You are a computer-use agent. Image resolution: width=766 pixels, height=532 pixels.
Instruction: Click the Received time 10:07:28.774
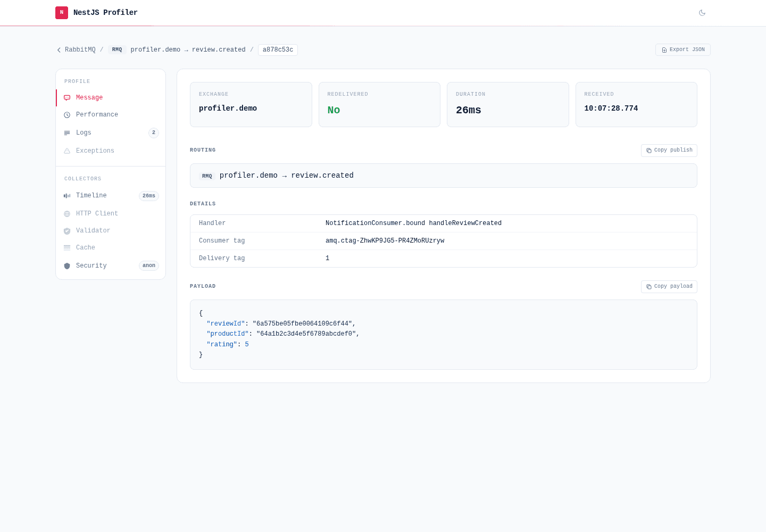pos(611,109)
